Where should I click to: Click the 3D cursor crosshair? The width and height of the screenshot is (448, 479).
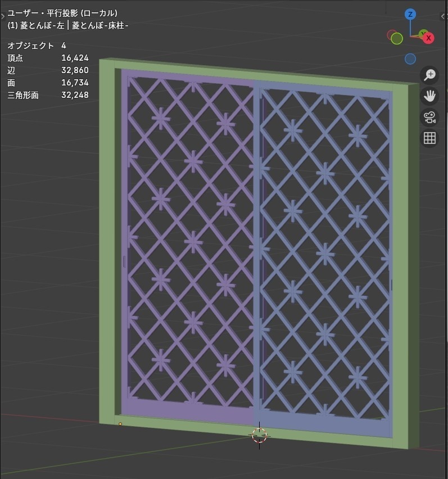259,435
